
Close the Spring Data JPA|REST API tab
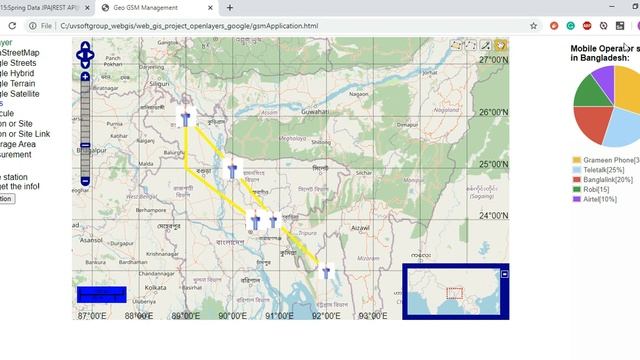click(87, 8)
